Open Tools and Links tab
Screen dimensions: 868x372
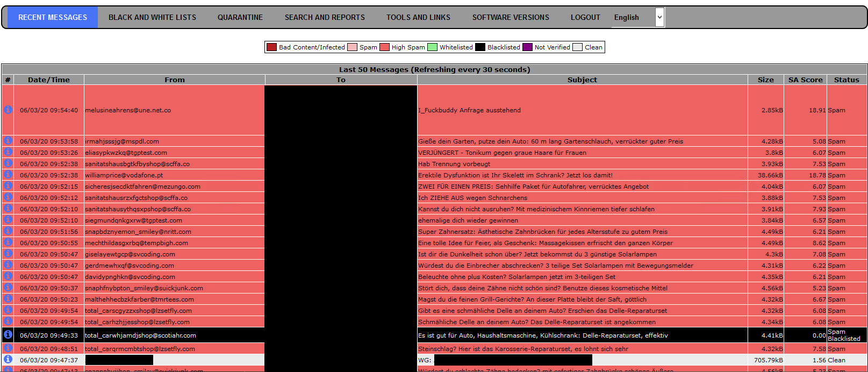click(x=418, y=17)
